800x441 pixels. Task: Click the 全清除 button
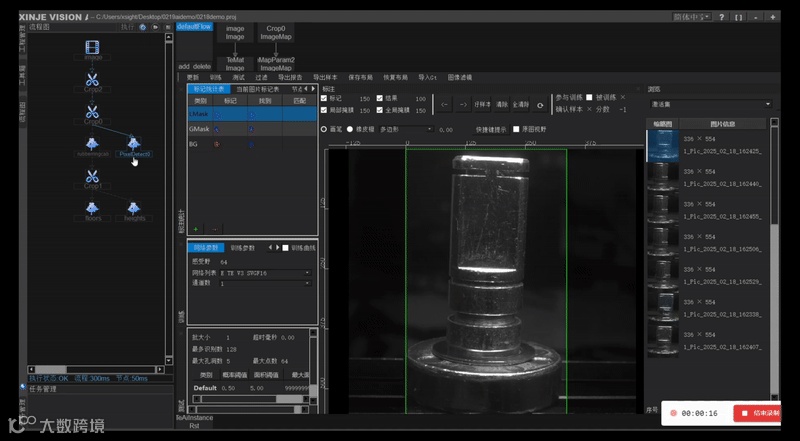[520, 104]
